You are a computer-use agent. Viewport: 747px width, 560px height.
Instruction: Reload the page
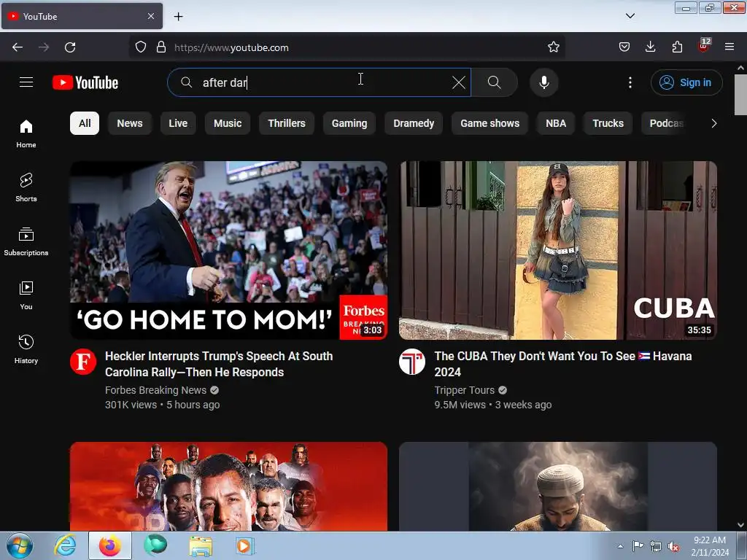coord(70,47)
